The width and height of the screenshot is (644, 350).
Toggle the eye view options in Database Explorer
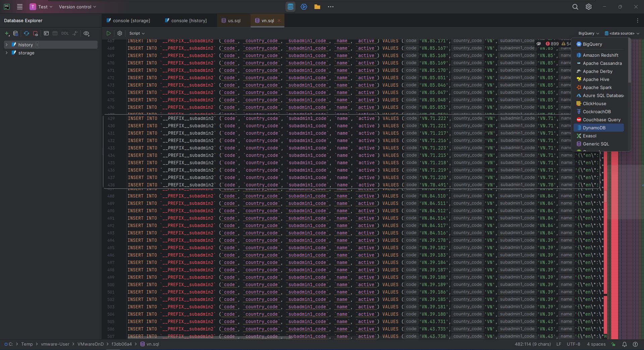point(86,33)
